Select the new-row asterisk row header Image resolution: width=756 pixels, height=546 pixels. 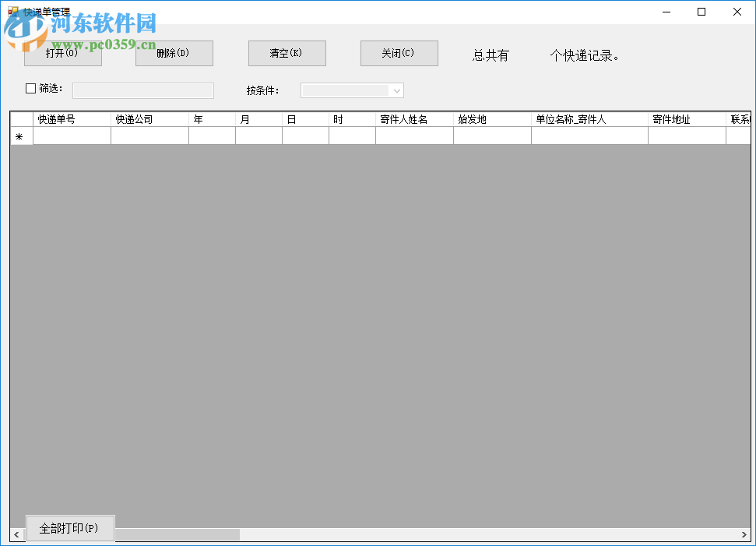22,136
